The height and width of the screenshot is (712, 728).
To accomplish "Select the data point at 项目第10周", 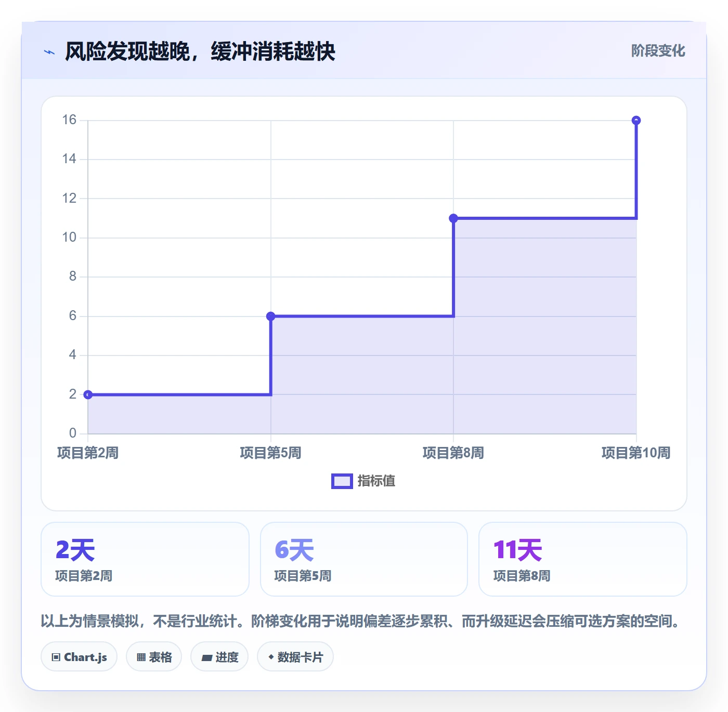I will tap(636, 121).
